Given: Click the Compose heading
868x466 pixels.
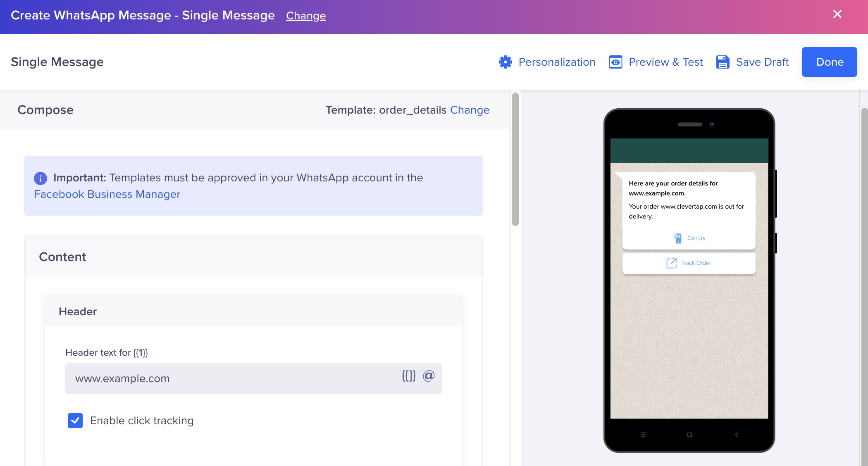Looking at the screenshot, I should click(x=45, y=110).
